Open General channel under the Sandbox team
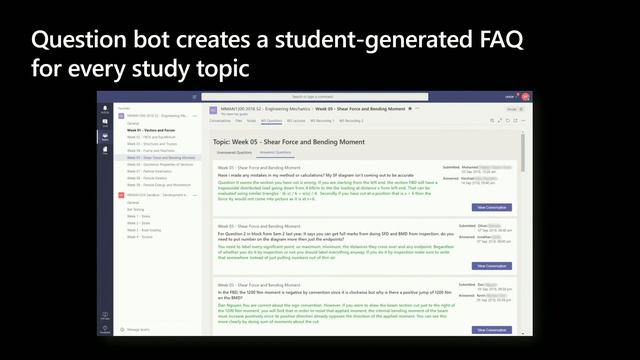This screenshot has width=640, height=360. pyautogui.click(x=133, y=202)
